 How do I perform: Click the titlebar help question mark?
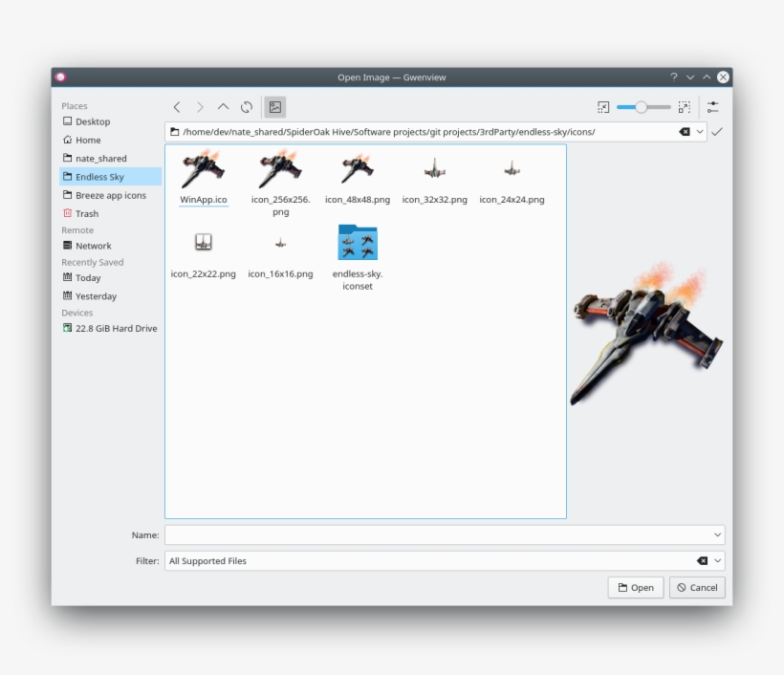point(674,77)
